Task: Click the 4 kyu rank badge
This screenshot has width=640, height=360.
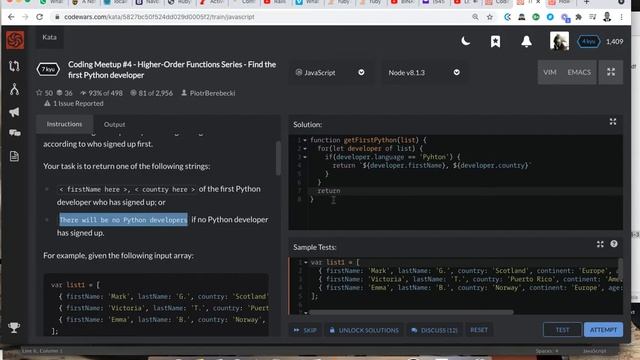Action: (x=588, y=41)
